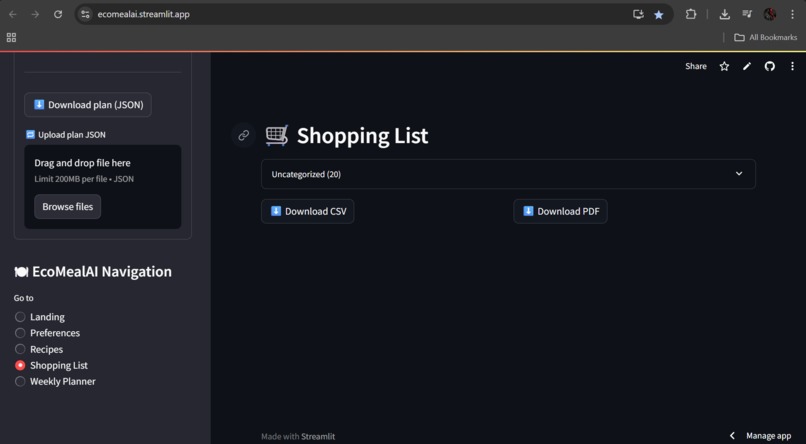Open Streamlit app options menu
This screenshot has width=806, height=444.
(x=792, y=66)
